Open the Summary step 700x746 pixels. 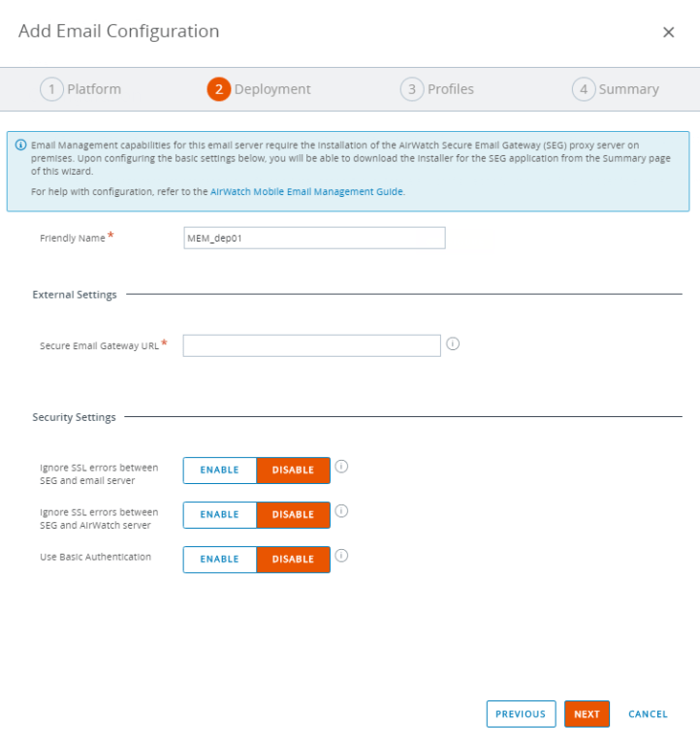point(616,89)
